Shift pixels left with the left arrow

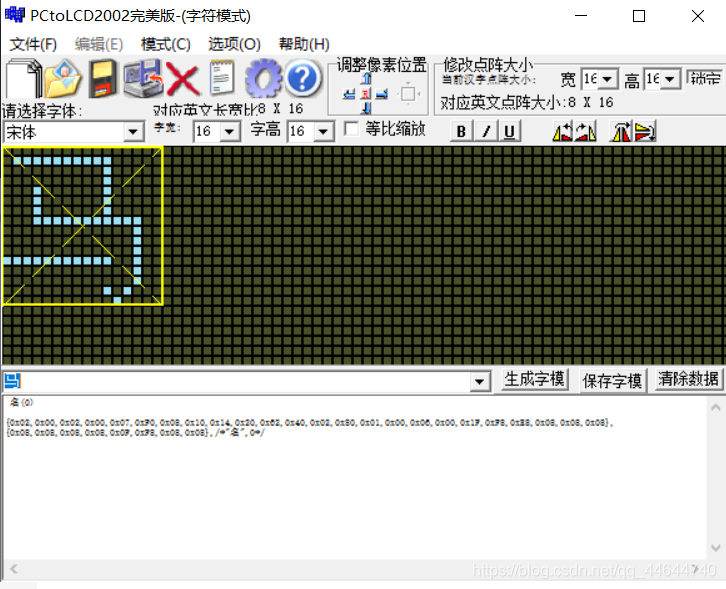point(350,94)
